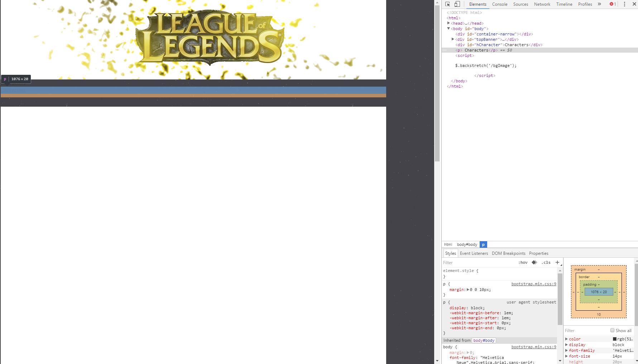Expand the computed font-family property
The width and height of the screenshot is (638, 364).
(566, 350)
